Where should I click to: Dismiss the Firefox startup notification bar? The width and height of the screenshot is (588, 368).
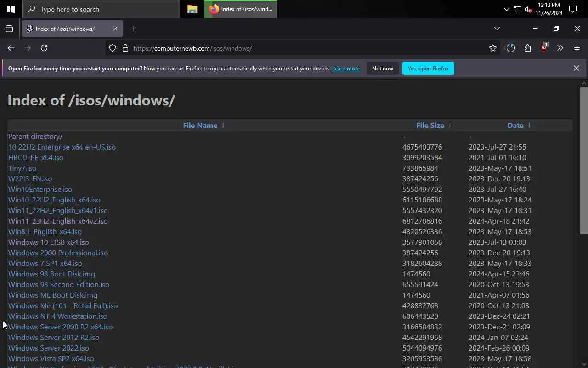pos(576,68)
